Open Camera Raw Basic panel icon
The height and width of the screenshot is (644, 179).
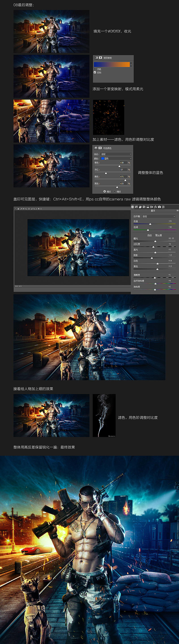[x=133, y=207]
